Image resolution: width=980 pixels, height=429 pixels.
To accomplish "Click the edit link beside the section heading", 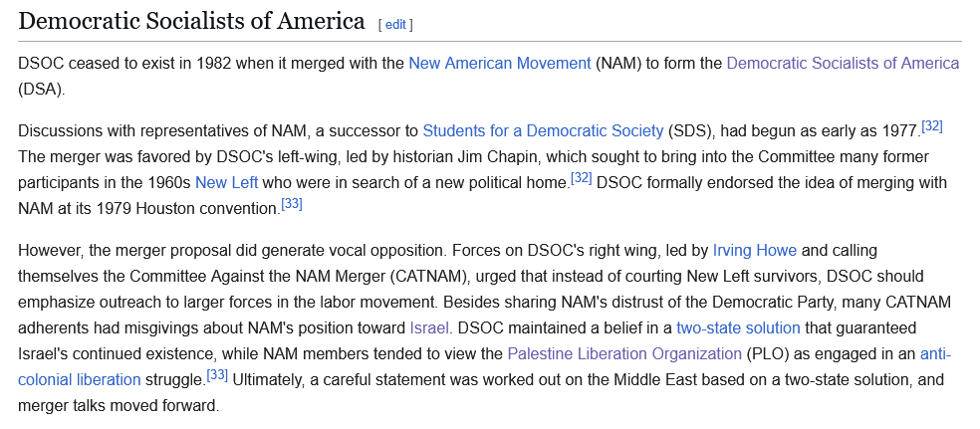I will click(x=395, y=24).
